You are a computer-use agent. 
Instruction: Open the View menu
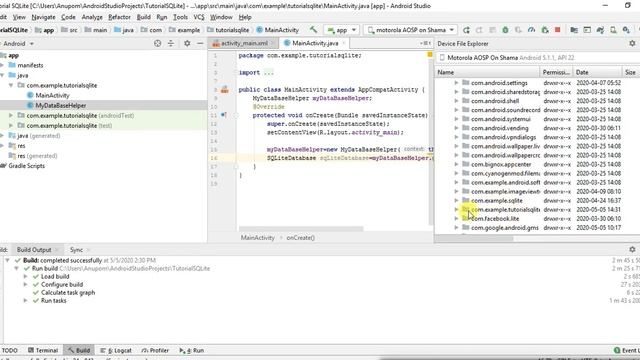pyautogui.click(x=19, y=17)
